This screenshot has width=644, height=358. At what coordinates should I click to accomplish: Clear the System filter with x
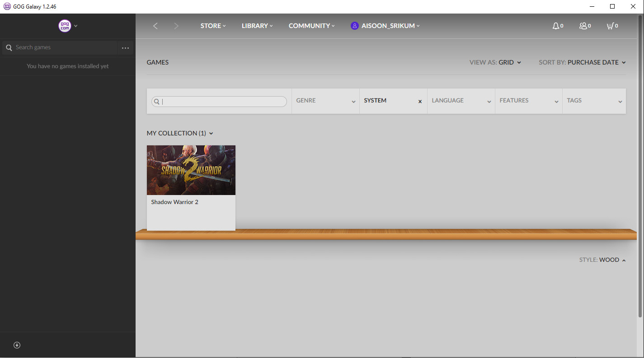(x=420, y=102)
